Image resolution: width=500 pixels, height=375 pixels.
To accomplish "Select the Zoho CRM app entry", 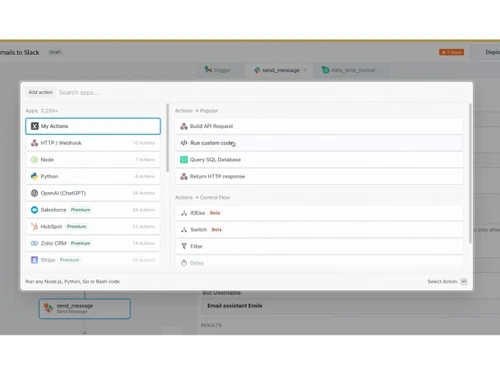I will (x=93, y=243).
